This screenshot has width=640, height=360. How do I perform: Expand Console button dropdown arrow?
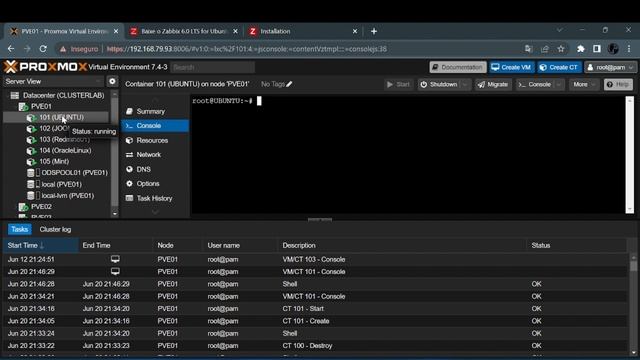[559, 84]
